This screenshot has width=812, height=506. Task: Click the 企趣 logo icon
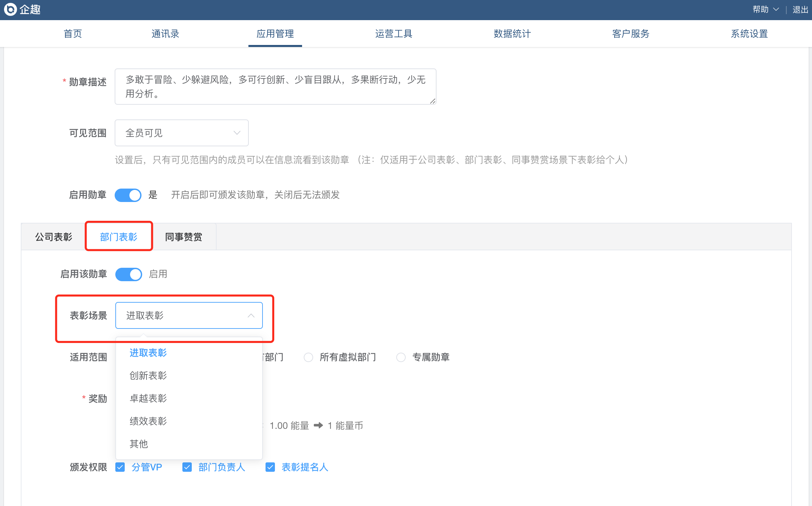(x=10, y=9)
